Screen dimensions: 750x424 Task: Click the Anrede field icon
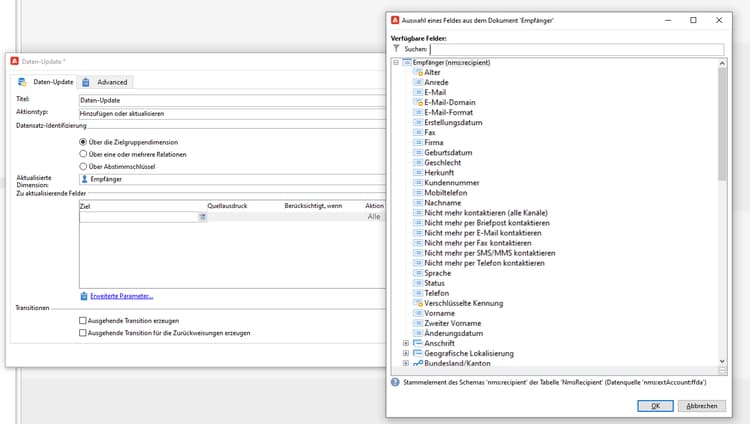pyautogui.click(x=418, y=82)
